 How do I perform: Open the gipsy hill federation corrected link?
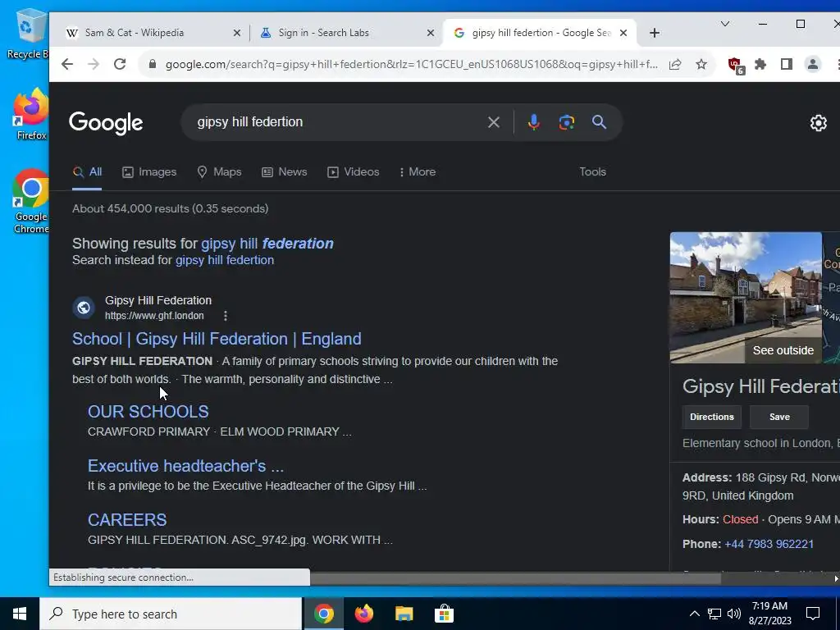click(x=267, y=244)
